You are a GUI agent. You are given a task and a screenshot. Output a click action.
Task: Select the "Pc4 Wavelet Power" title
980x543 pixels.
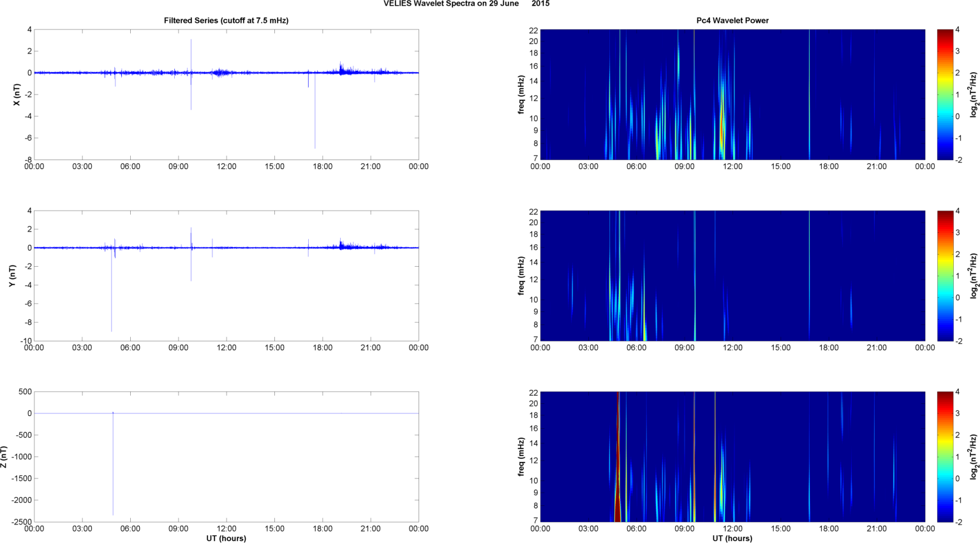[x=732, y=20]
